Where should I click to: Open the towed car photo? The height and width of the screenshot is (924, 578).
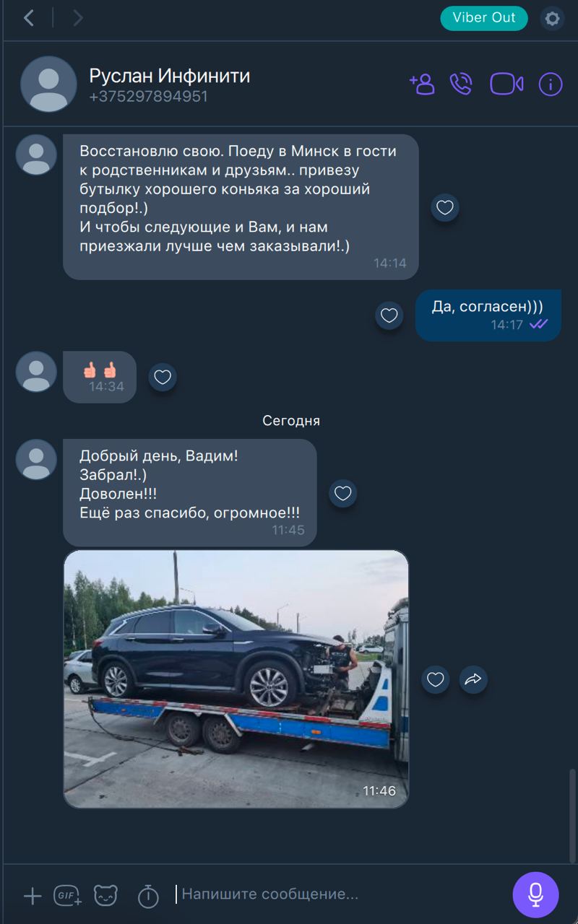[236, 679]
